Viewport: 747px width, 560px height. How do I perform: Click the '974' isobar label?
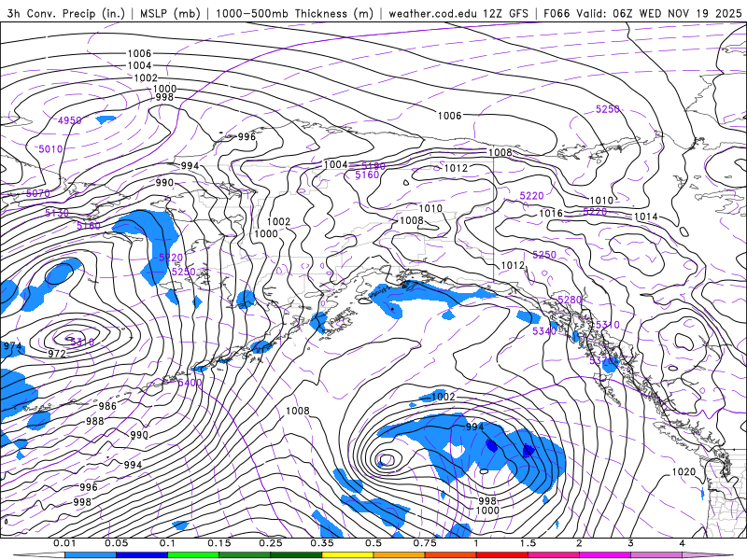[x=12, y=346]
